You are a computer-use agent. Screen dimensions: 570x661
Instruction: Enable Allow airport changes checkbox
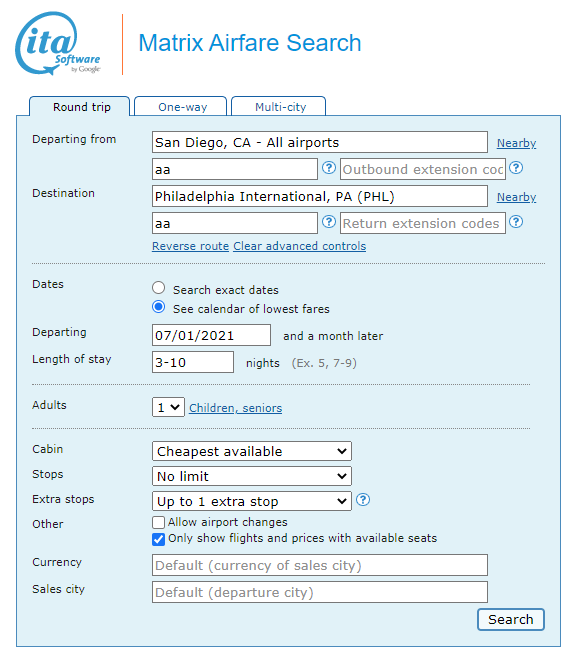[x=159, y=523]
